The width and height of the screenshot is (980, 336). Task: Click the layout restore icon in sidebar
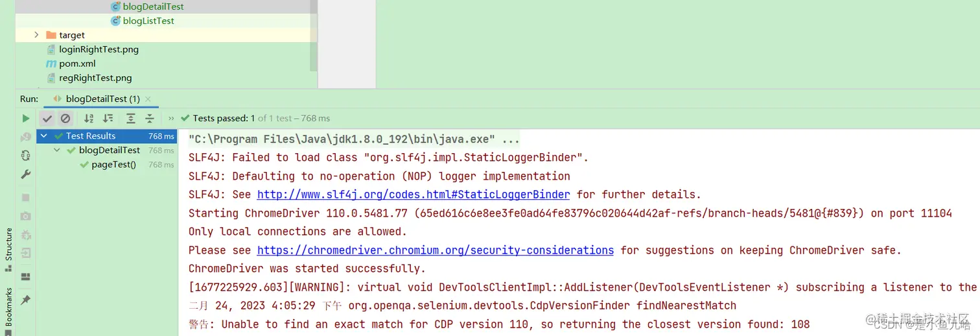26,277
